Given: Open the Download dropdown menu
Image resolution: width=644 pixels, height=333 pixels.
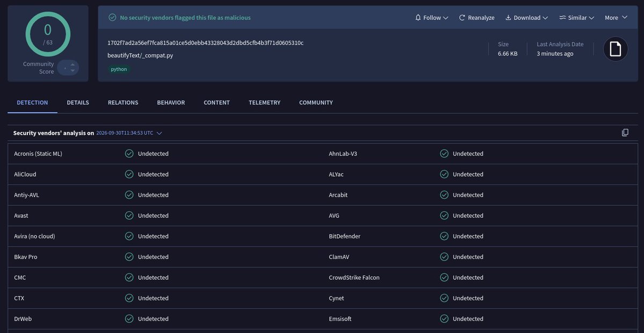Looking at the screenshot, I should [526, 18].
